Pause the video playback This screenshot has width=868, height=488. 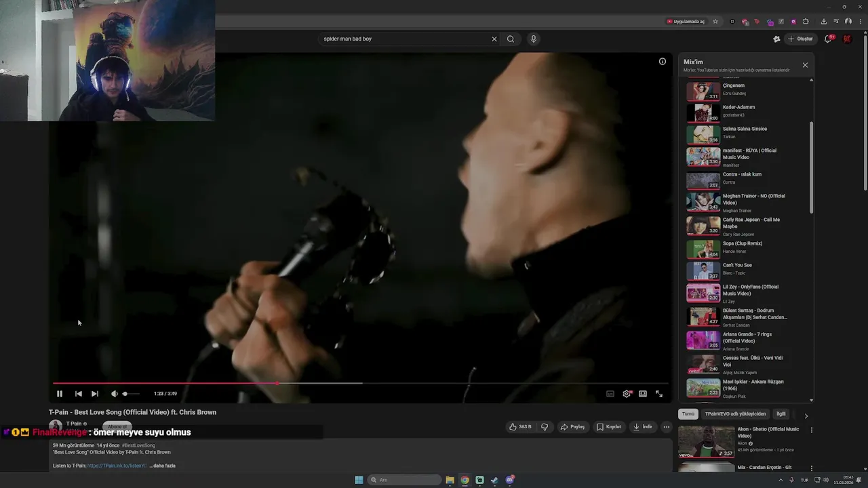point(60,394)
